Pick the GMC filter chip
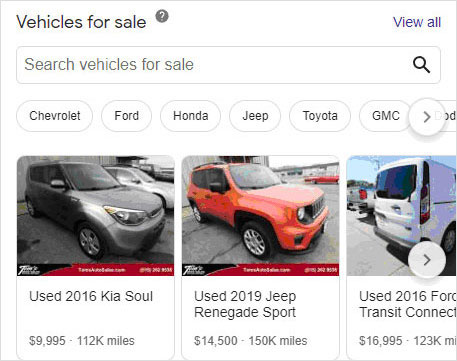The image size is (457, 361). coord(386,116)
